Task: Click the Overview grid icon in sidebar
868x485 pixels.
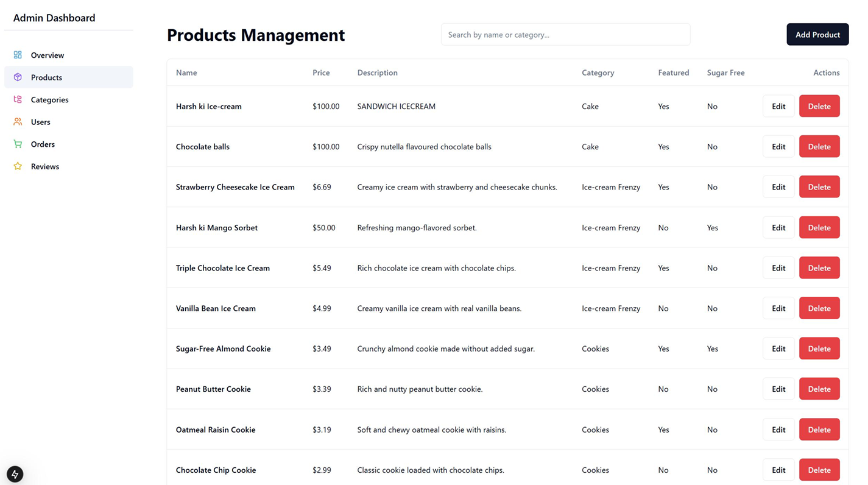Action: [x=18, y=55]
